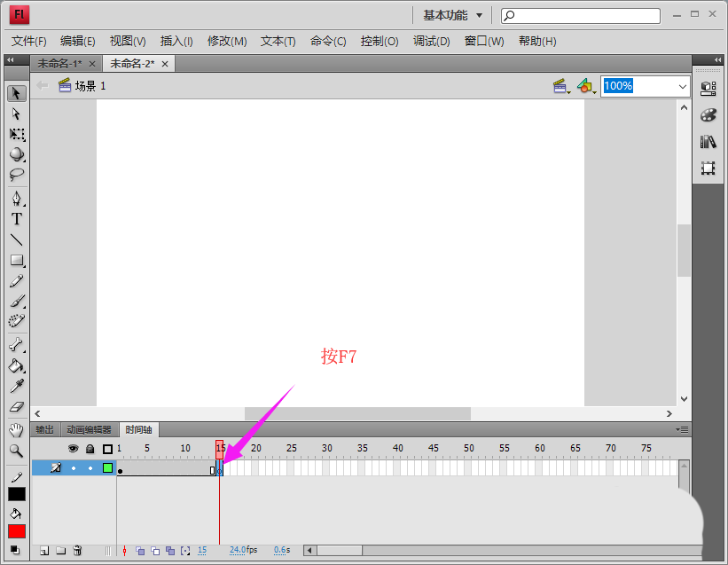
Task: Toggle layer visibility dot on layer row
Action: click(x=74, y=468)
